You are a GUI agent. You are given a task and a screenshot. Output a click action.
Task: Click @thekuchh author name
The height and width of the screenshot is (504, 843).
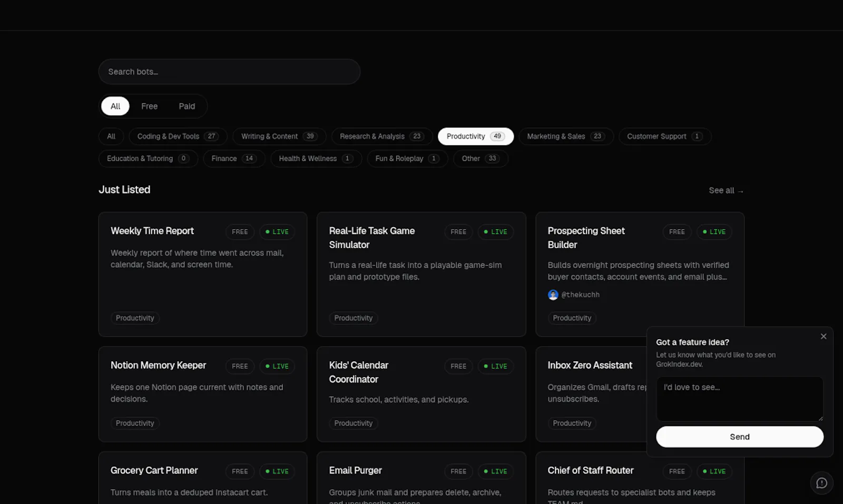(581, 295)
